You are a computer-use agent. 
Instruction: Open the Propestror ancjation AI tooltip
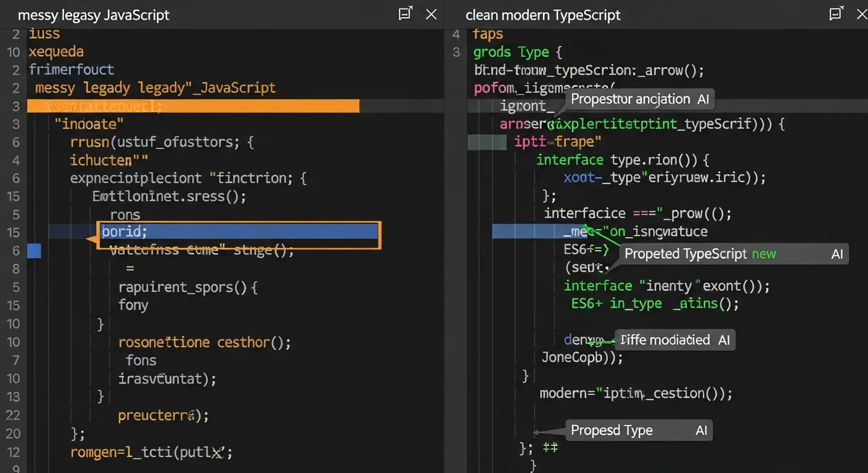point(640,99)
